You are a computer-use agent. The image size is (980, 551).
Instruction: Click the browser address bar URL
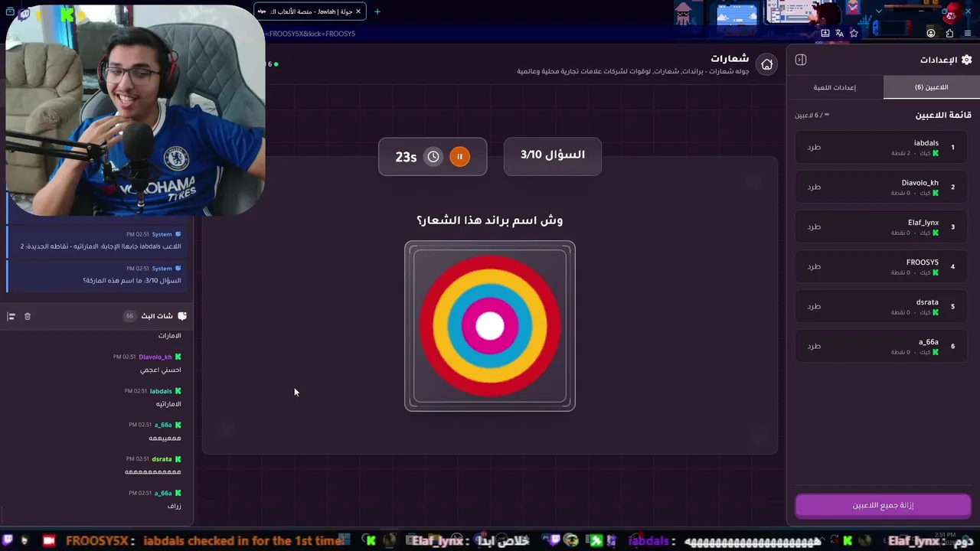[311, 34]
